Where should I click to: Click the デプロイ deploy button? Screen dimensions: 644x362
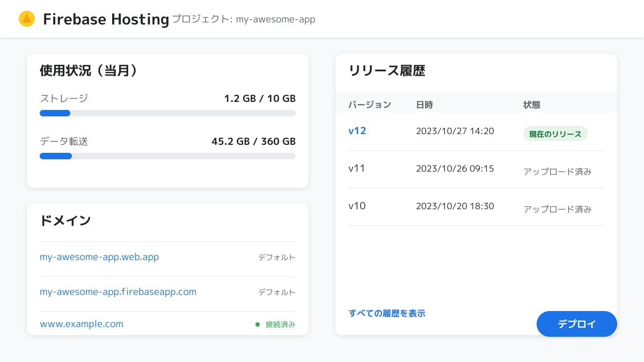(577, 324)
